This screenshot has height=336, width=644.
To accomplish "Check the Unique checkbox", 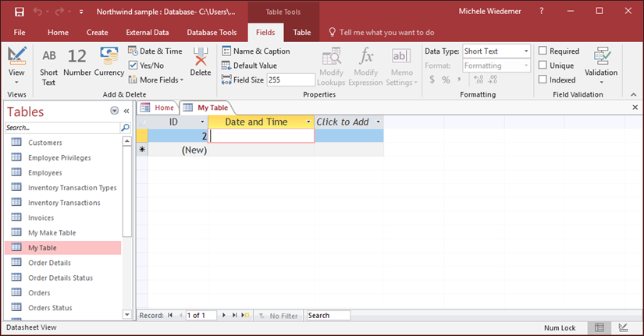I will pyautogui.click(x=543, y=65).
